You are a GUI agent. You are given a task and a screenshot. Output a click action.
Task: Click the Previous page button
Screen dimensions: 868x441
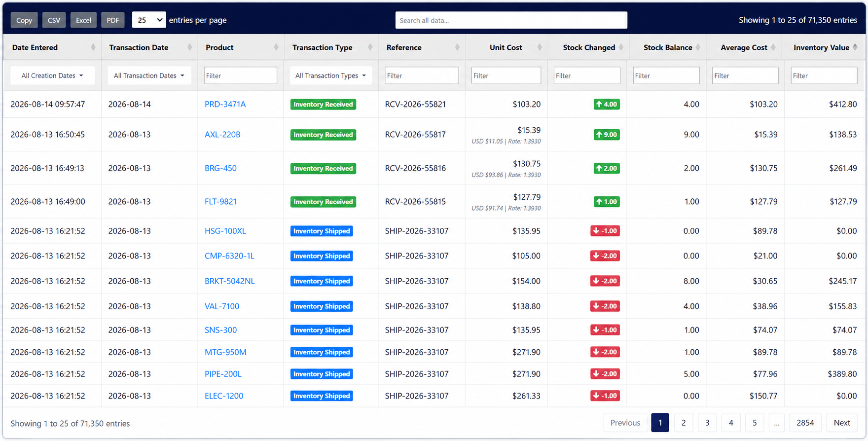coord(625,423)
